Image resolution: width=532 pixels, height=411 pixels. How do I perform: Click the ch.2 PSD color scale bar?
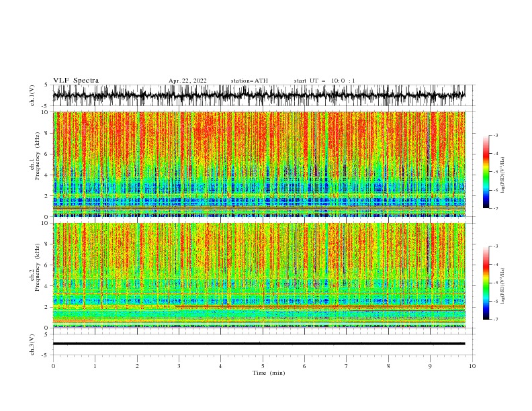click(486, 283)
